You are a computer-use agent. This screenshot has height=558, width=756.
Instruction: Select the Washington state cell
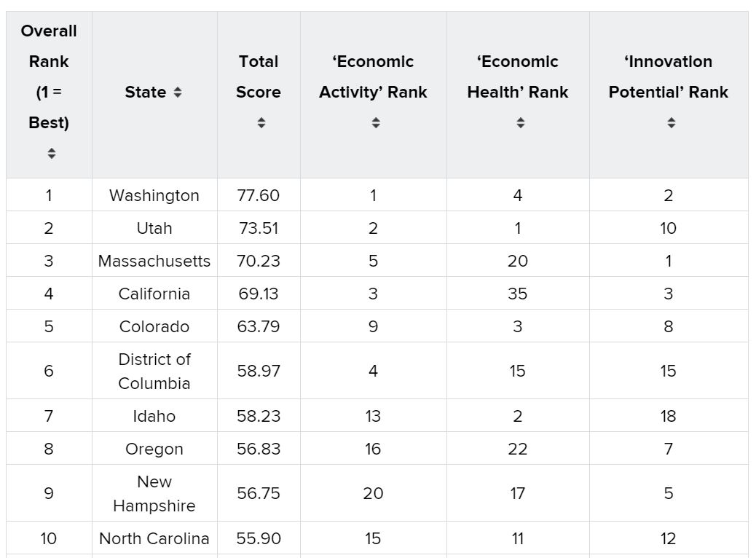pos(154,195)
